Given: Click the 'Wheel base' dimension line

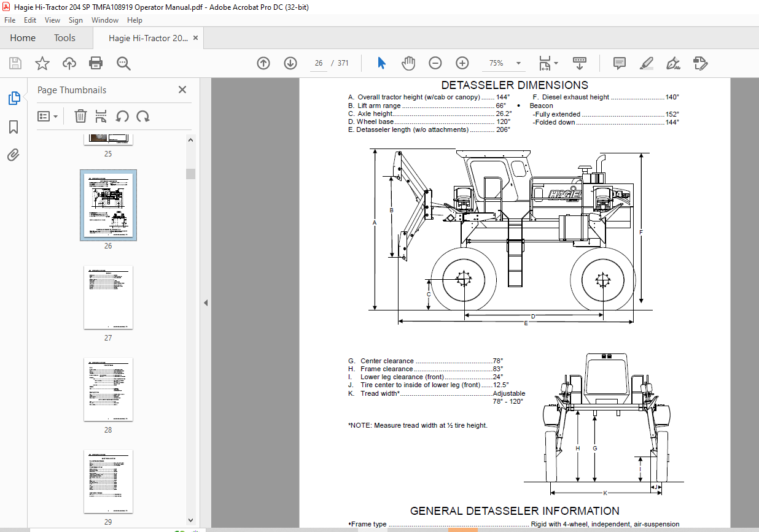Looking at the screenshot, I should pos(429,121).
